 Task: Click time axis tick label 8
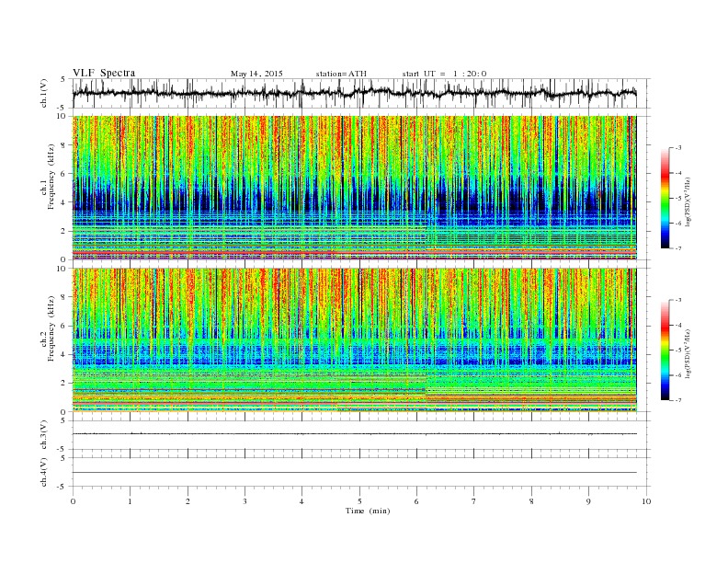(531, 501)
